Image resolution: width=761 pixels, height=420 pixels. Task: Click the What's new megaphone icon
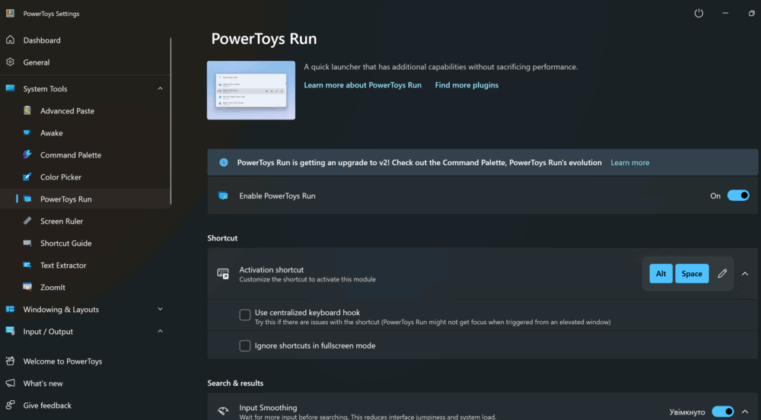click(x=10, y=383)
